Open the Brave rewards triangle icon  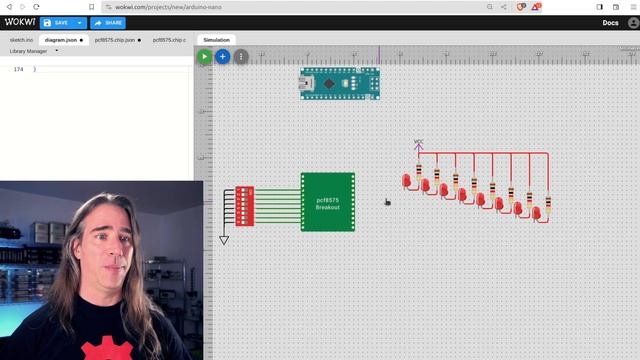[x=536, y=7]
